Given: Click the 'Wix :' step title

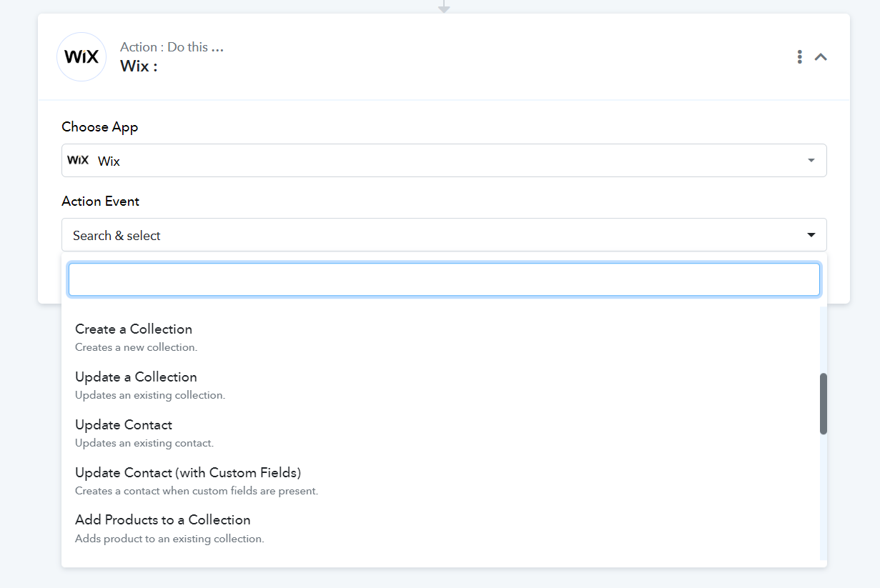Looking at the screenshot, I should pyautogui.click(x=139, y=66).
